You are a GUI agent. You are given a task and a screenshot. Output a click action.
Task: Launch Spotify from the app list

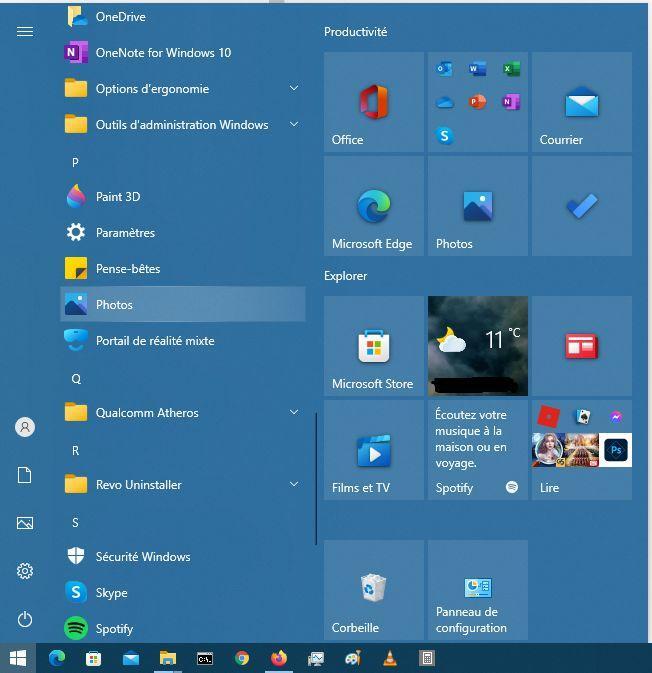point(182,629)
